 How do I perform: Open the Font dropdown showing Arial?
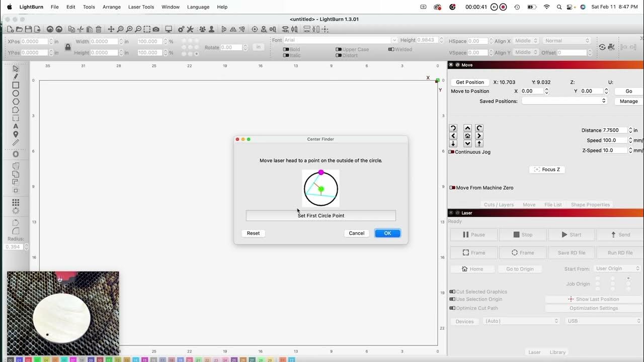[340, 40]
